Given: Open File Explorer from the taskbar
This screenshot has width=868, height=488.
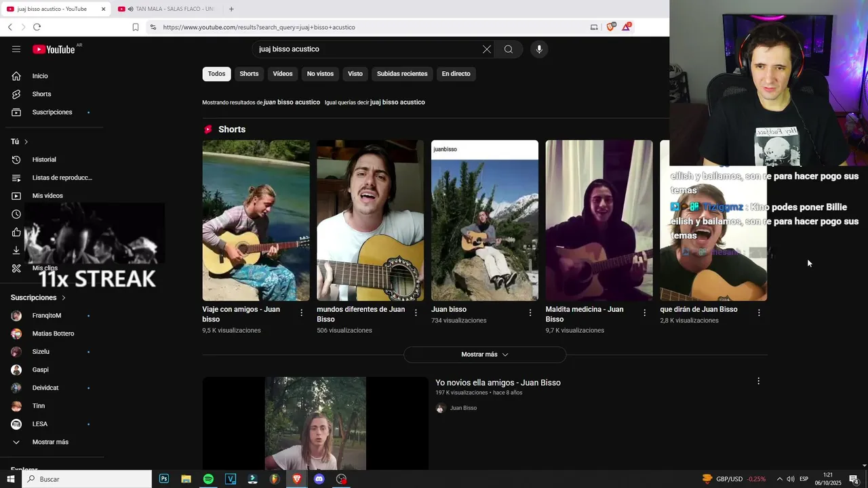Looking at the screenshot, I should click(186, 479).
